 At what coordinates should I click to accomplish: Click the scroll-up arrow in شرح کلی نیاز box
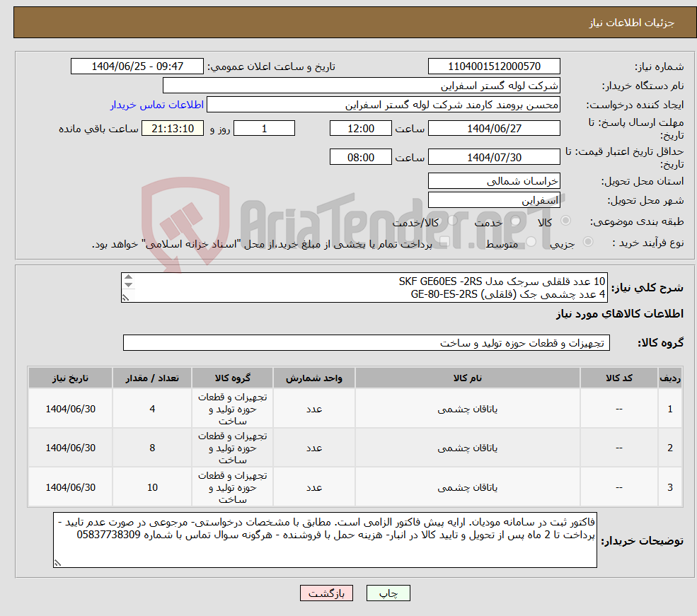128,277
